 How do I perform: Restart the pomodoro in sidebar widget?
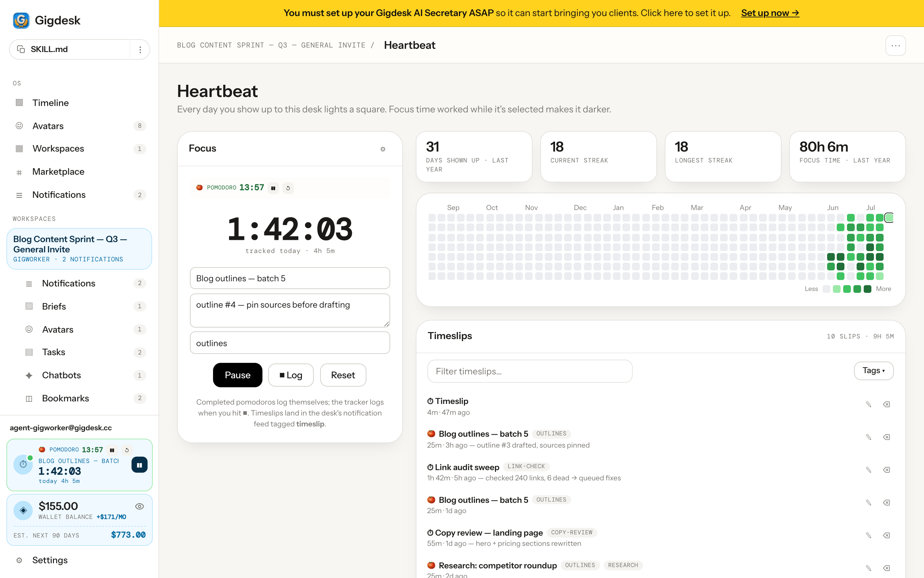[127, 450]
